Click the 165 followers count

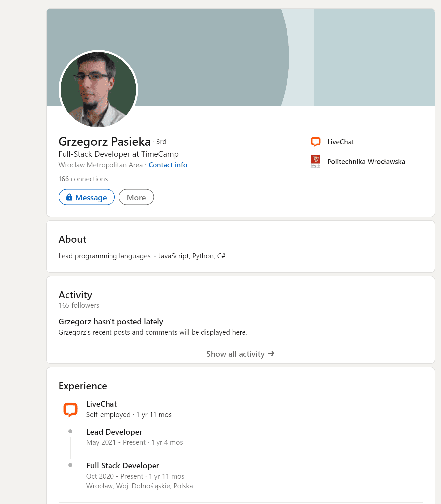(x=79, y=305)
